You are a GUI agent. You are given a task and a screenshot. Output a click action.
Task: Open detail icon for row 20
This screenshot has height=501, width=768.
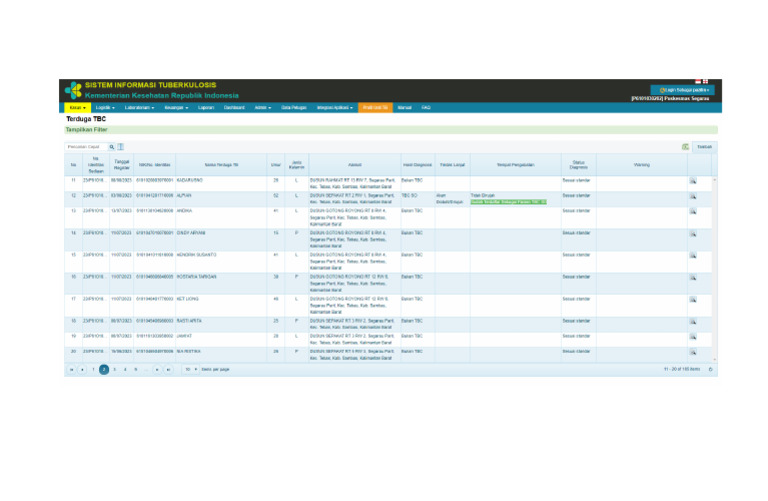(x=693, y=352)
